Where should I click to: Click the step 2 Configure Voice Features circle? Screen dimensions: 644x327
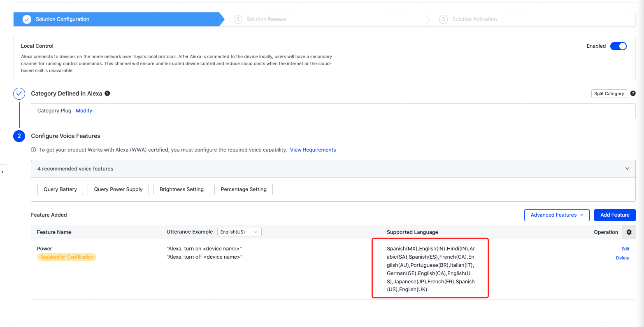pos(19,136)
